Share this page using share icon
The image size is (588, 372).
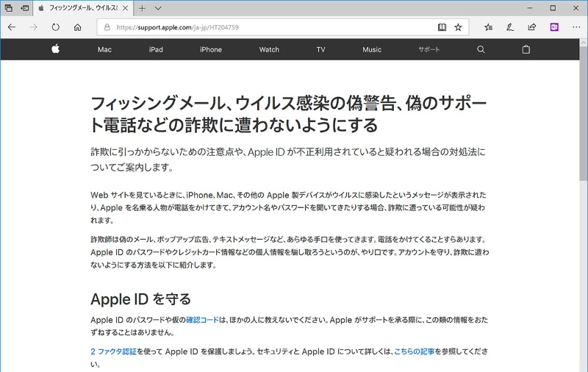[531, 27]
